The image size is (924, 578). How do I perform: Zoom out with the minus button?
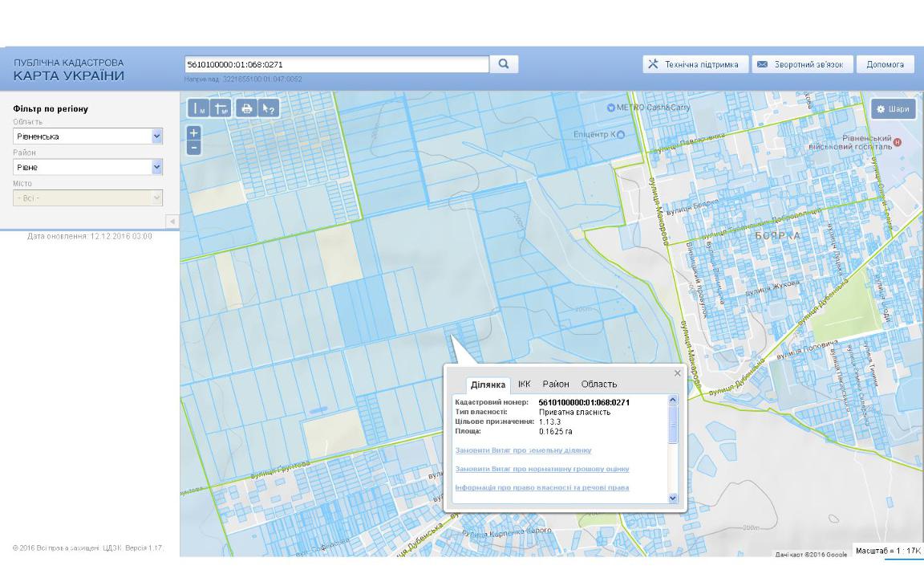[x=194, y=148]
